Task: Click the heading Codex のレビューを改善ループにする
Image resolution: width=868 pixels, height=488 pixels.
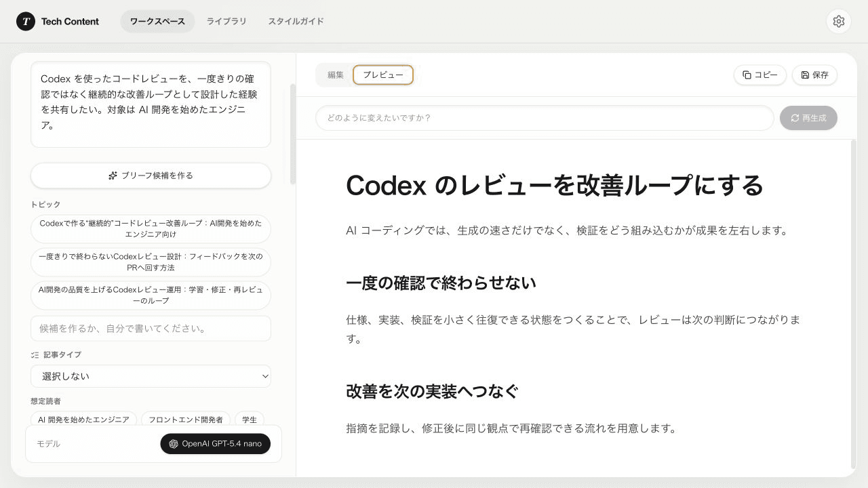Action: click(555, 186)
